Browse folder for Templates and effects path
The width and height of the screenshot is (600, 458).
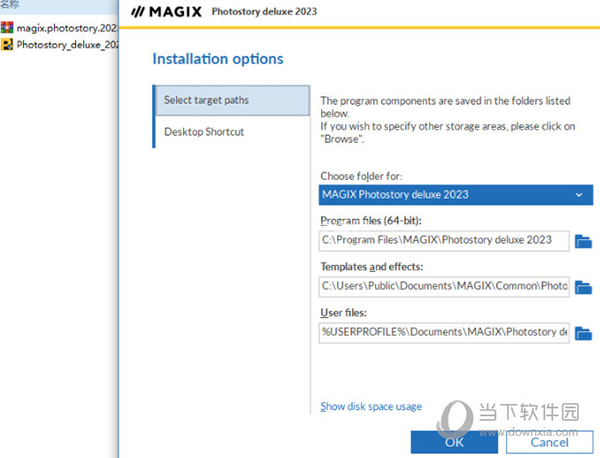click(x=583, y=287)
